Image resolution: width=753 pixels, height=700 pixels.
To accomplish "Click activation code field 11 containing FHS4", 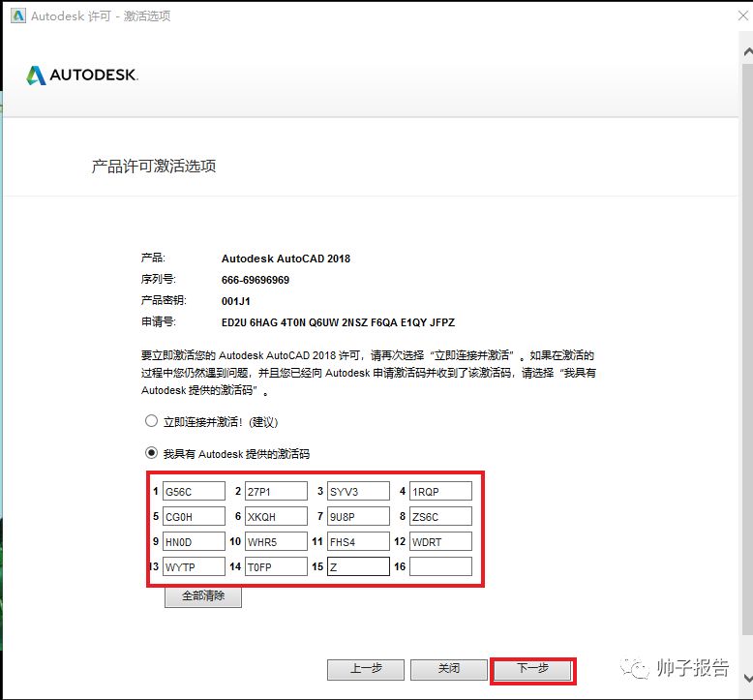I will (x=358, y=541).
